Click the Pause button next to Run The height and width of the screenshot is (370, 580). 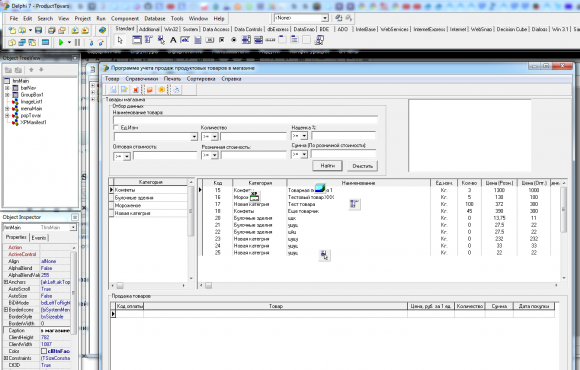click(x=77, y=43)
